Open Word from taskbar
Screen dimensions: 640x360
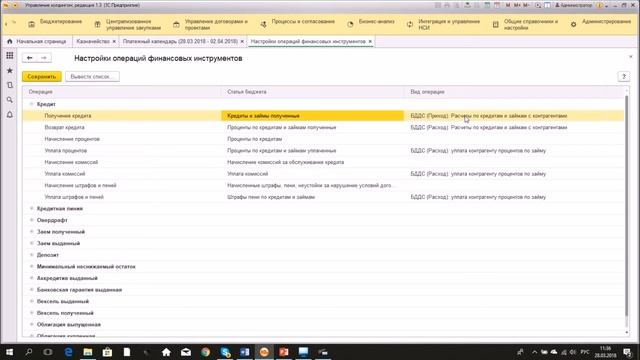(244, 352)
